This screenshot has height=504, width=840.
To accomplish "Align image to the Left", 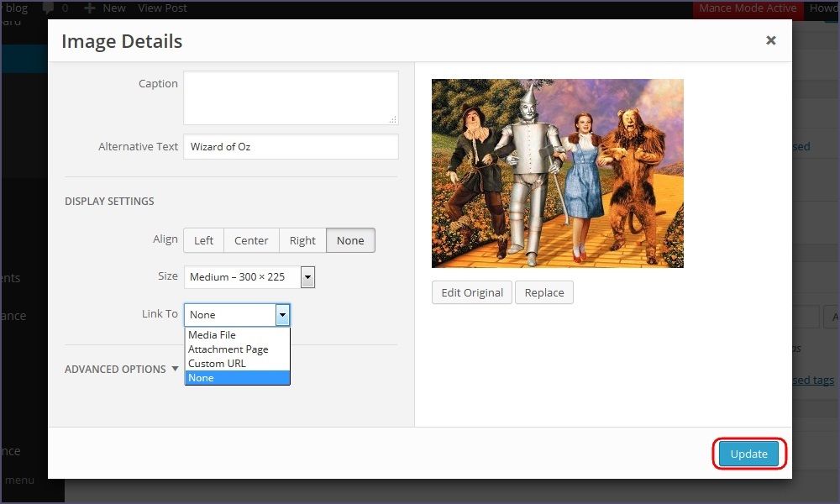I will (204, 240).
